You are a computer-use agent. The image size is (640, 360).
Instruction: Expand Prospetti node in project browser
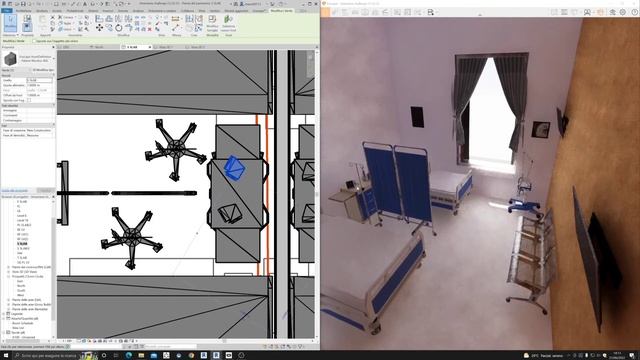(9, 276)
